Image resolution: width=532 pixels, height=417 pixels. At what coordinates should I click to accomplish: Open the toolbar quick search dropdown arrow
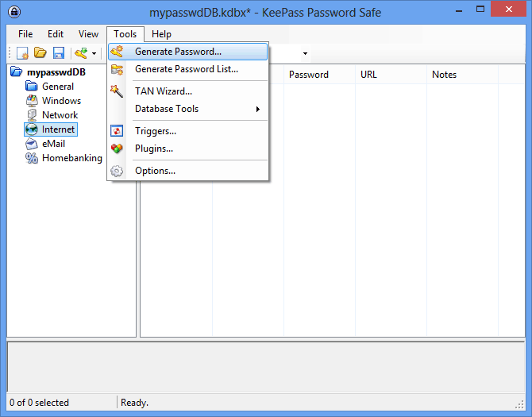tap(305, 53)
